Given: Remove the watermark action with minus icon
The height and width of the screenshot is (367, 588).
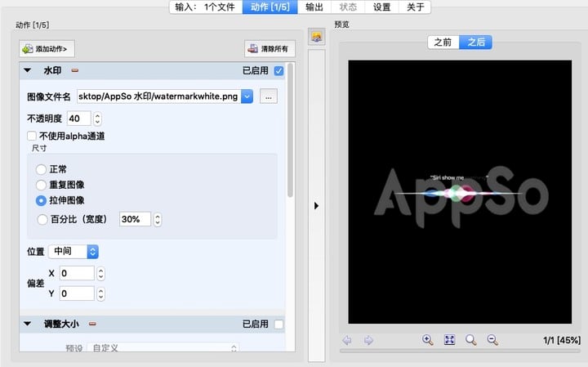Looking at the screenshot, I should 75,70.
